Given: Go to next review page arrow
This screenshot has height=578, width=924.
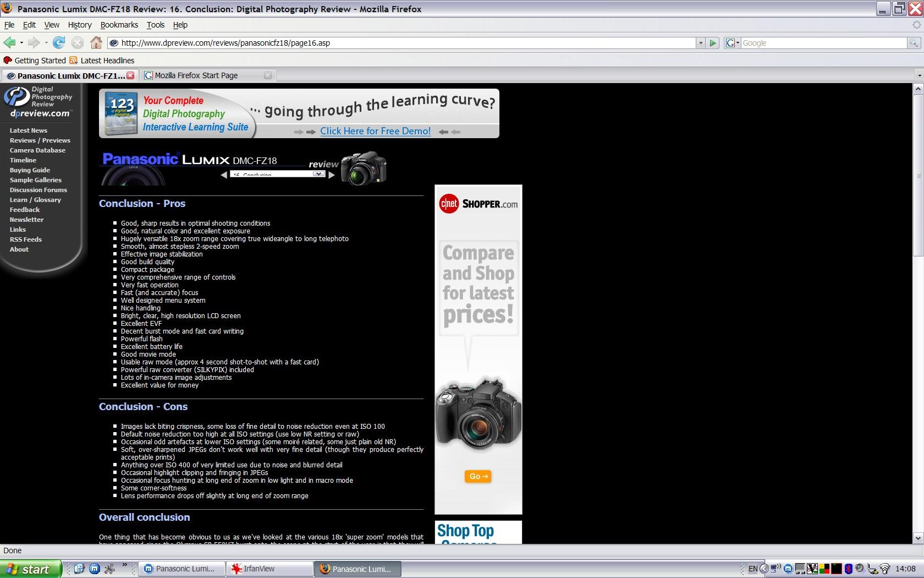Looking at the screenshot, I should [332, 175].
